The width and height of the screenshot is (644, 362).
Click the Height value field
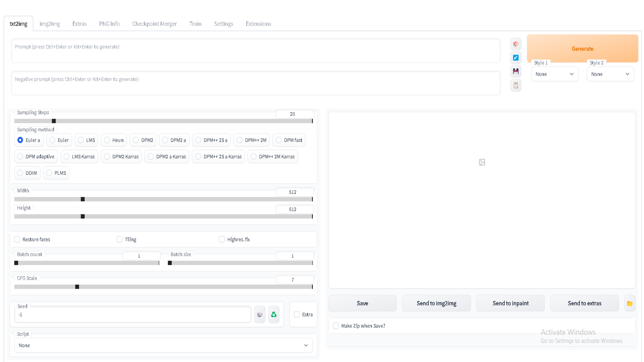tap(294, 209)
